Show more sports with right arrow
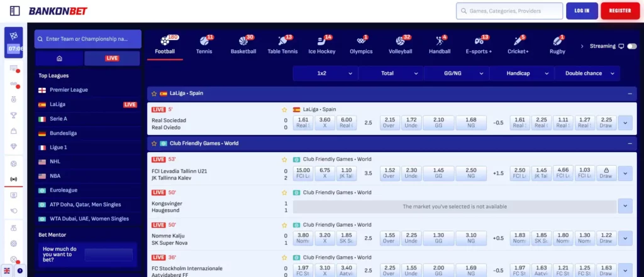 pyautogui.click(x=582, y=46)
